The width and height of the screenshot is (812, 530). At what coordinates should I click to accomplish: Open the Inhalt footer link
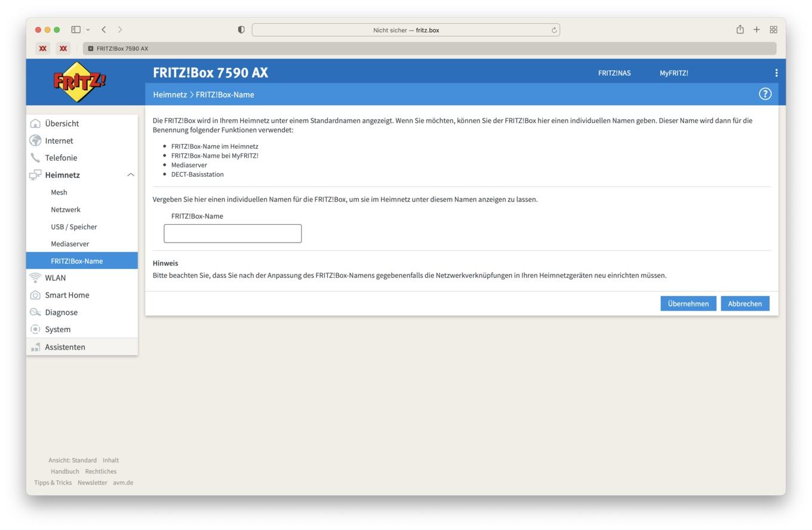[x=110, y=460]
